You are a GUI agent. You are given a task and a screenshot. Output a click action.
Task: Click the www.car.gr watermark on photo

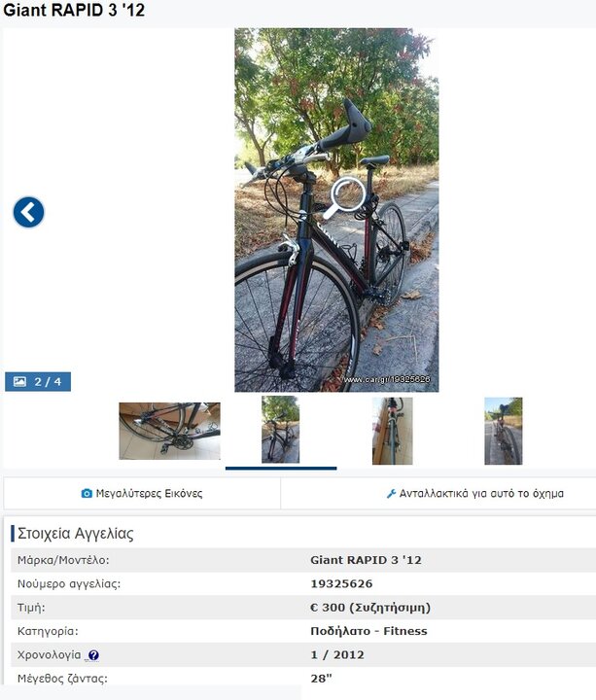pyautogui.click(x=387, y=379)
